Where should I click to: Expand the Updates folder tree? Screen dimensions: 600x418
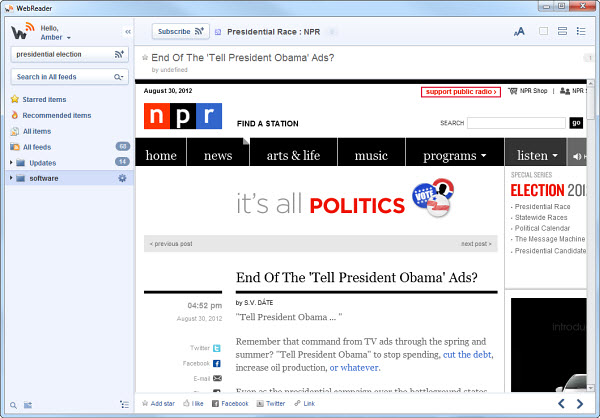coord(11,162)
